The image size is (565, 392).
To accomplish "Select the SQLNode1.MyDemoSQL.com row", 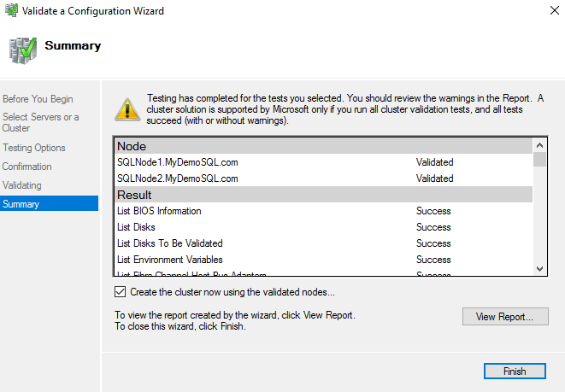I will pyautogui.click(x=324, y=162).
